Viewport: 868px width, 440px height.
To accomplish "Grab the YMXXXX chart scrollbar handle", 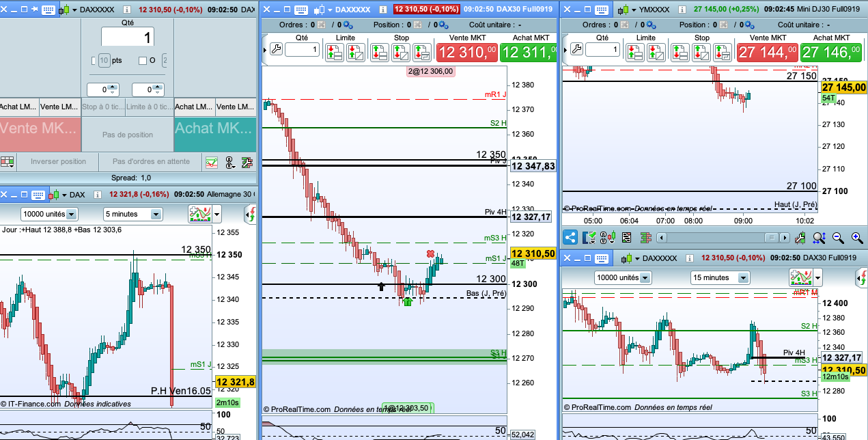I will (772, 237).
